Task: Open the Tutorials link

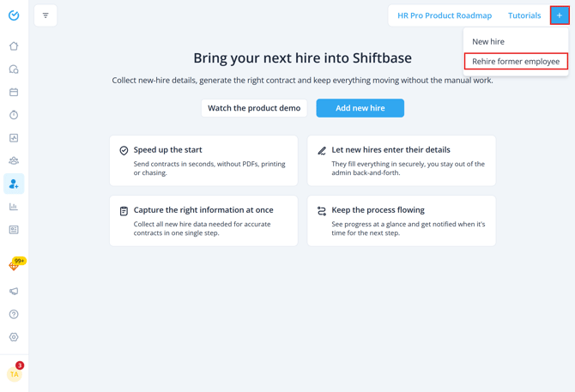Action: 524,15
